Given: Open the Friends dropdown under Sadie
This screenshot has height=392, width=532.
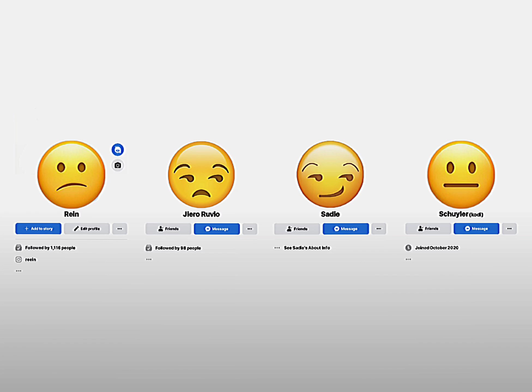Looking at the screenshot, I should (297, 229).
